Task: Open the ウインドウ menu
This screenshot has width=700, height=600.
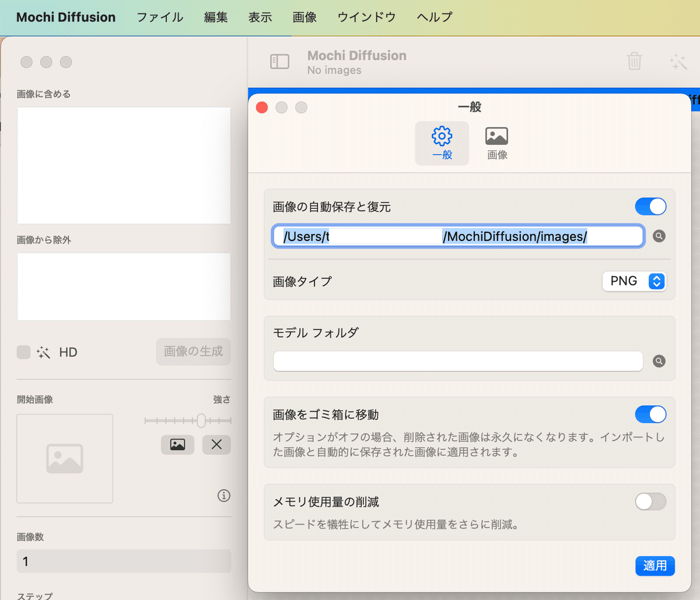Action: pos(366,17)
